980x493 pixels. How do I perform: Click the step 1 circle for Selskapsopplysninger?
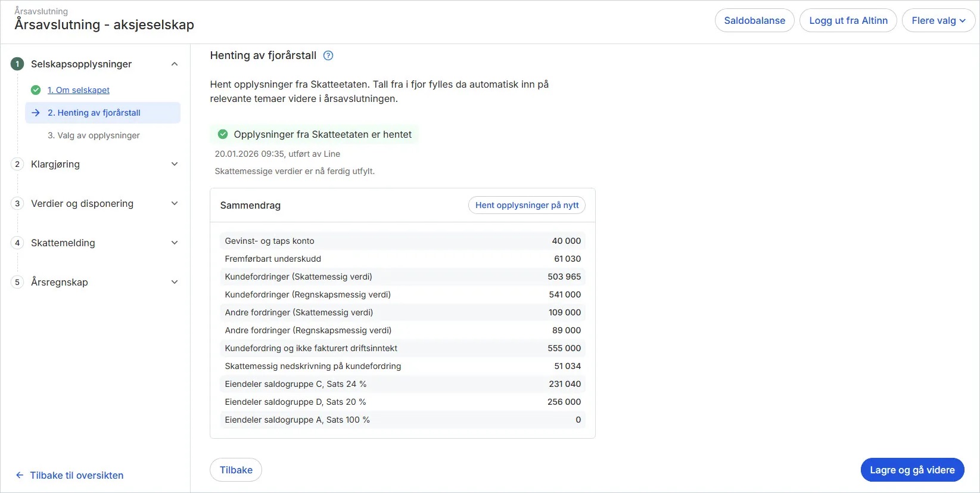17,64
